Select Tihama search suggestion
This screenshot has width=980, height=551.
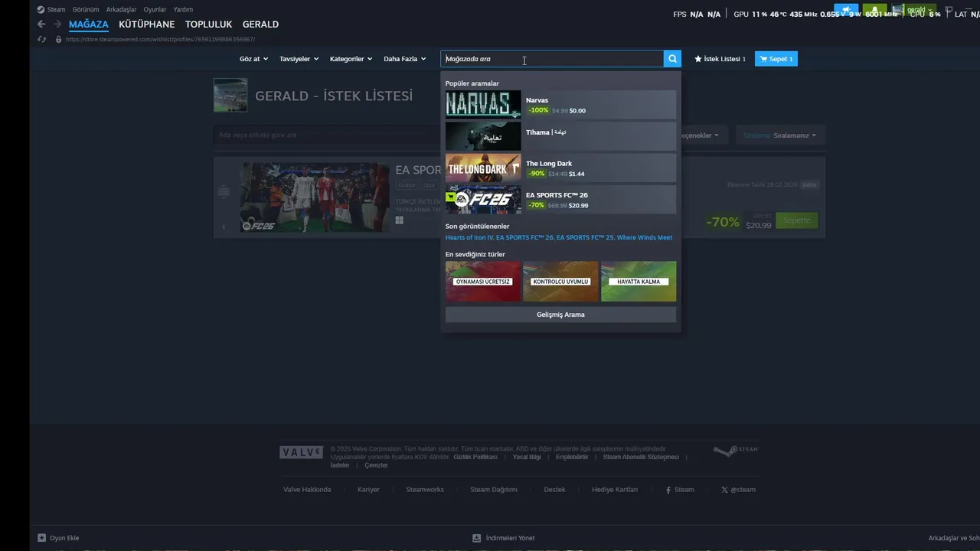(560, 136)
